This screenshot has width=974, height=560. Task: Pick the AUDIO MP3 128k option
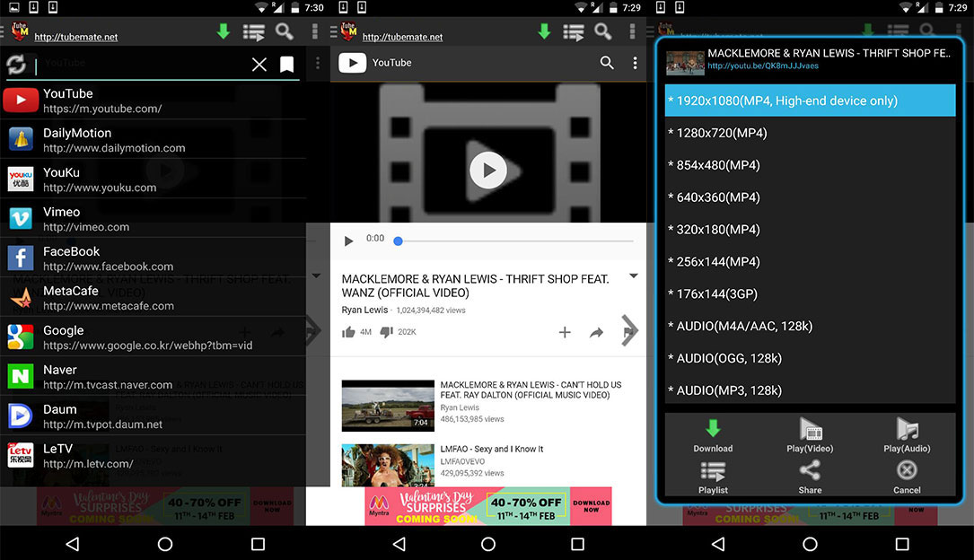click(x=810, y=390)
